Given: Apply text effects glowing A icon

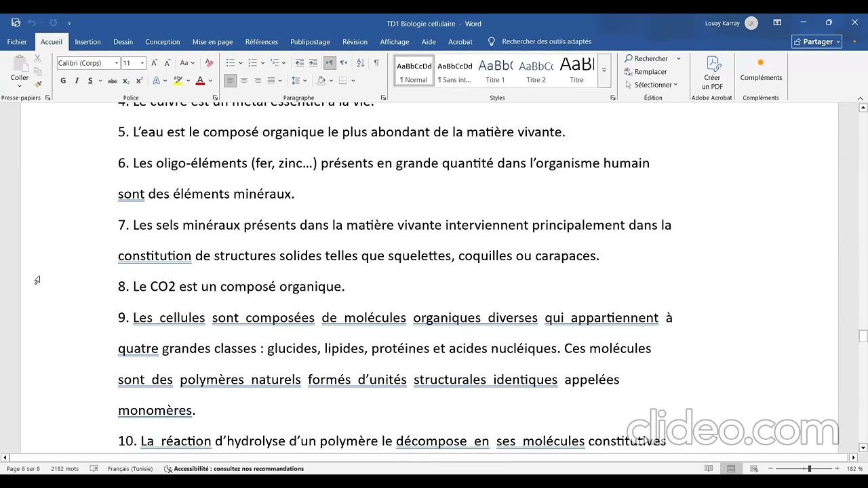Looking at the screenshot, I should tap(156, 81).
